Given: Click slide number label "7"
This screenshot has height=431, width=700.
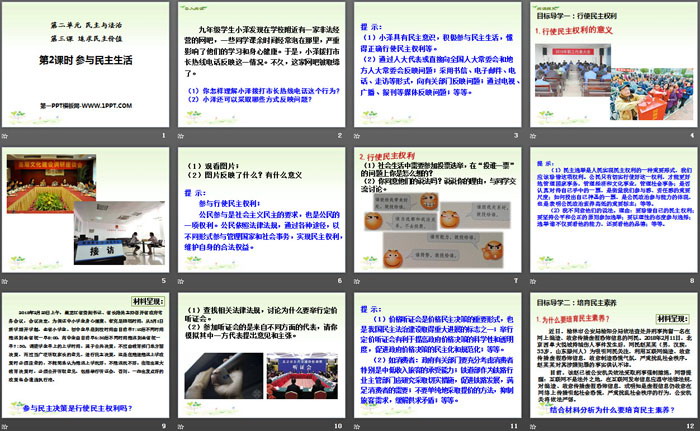Looking at the screenshot, I should pos(516,280).
